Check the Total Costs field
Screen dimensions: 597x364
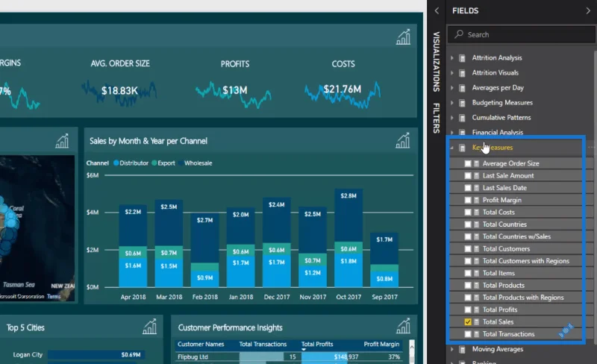pyautogui.click(x=468, y=212)
